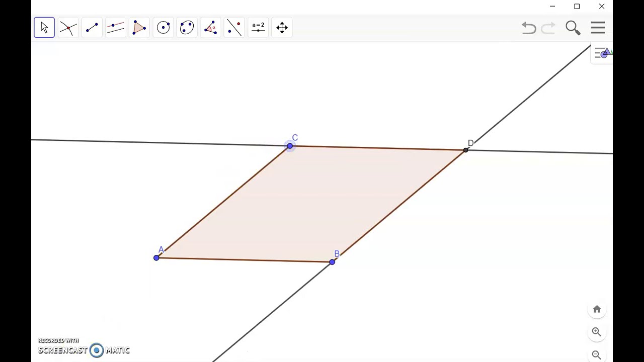Choose the Ellipse conic tool
This screenshot has width=644, height=362.
coord(187,28)
